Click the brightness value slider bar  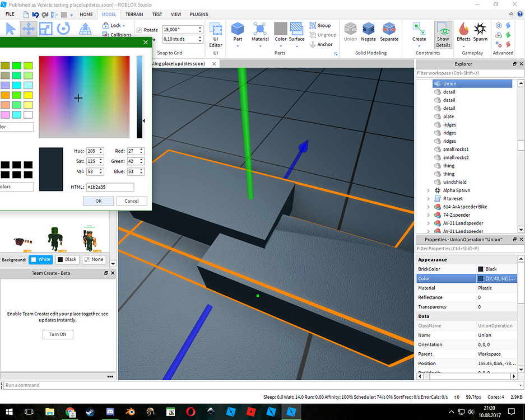140,97
